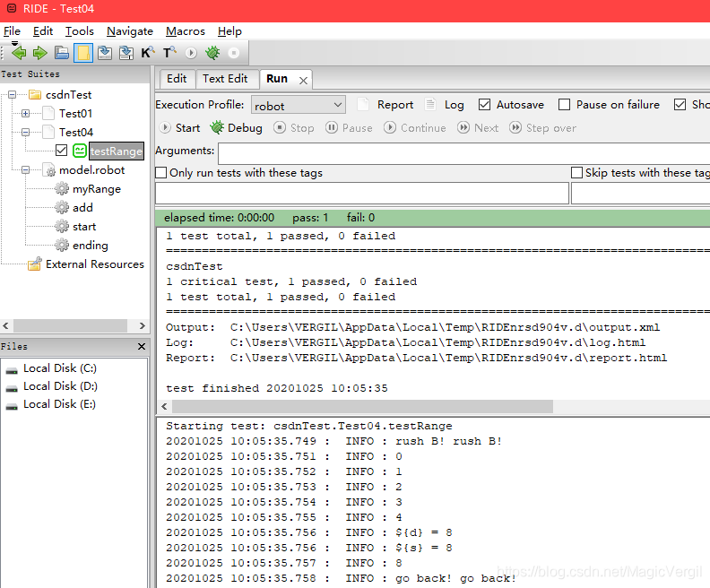Collapse the Test04 tree node

coord(26,132)
